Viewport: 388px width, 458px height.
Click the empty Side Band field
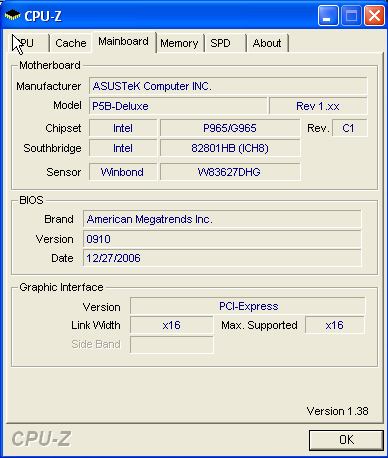pyautogui.click(x=171, y=344)
